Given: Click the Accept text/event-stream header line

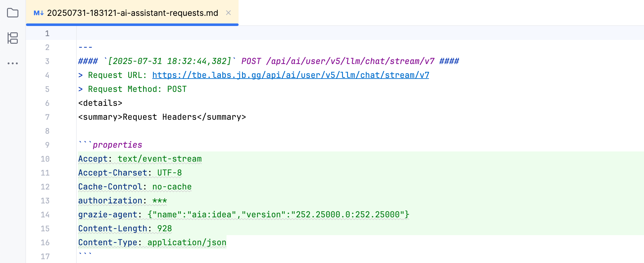Looking at the screenshot, I should (x=140, y=159).
